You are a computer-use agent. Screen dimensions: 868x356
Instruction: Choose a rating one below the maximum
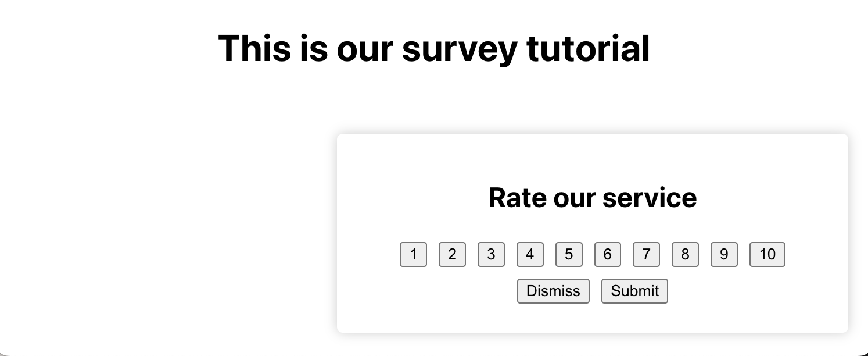click(x=724, y=255)
